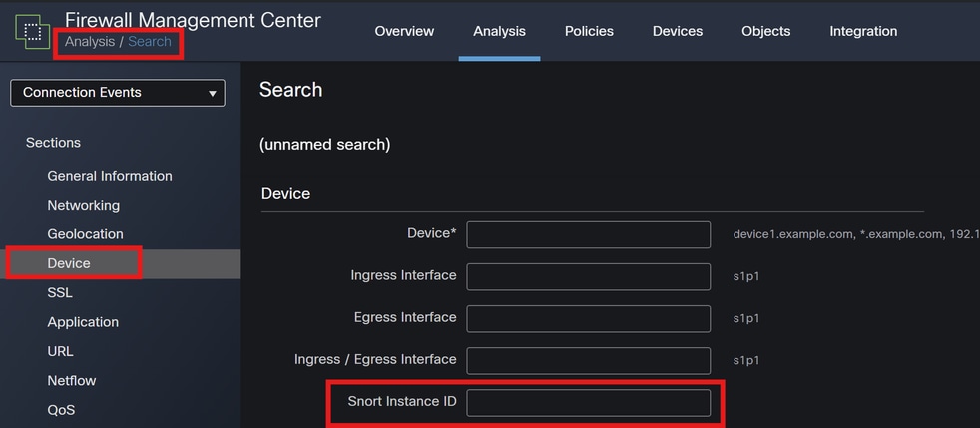Go to QoS section

click(61, 410)
